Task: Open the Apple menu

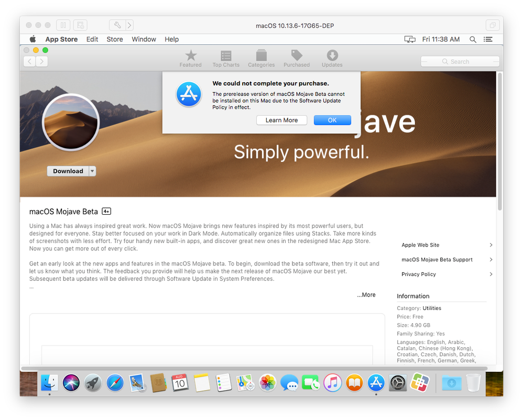Action: tap(32, 39)
